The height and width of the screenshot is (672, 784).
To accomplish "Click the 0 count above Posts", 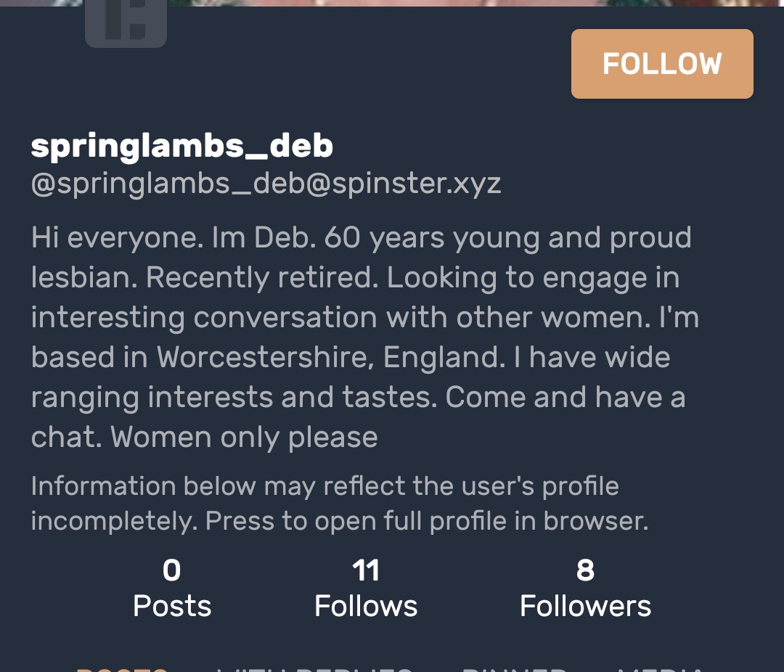I will 171,570.
